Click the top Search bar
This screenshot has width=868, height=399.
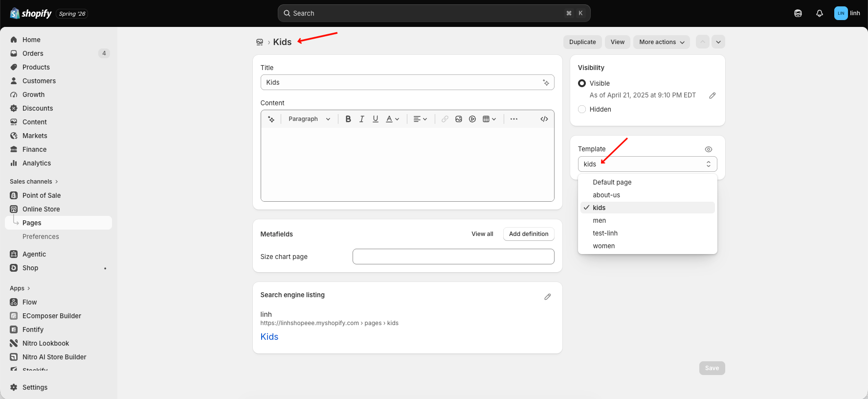434,13
